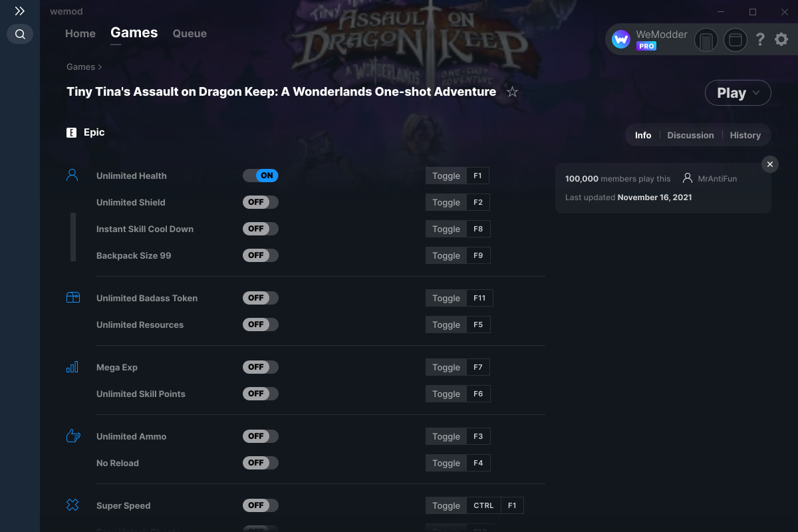
Task: Click the category scroll indicator bar under the player icon
Action: click(73, 237)
